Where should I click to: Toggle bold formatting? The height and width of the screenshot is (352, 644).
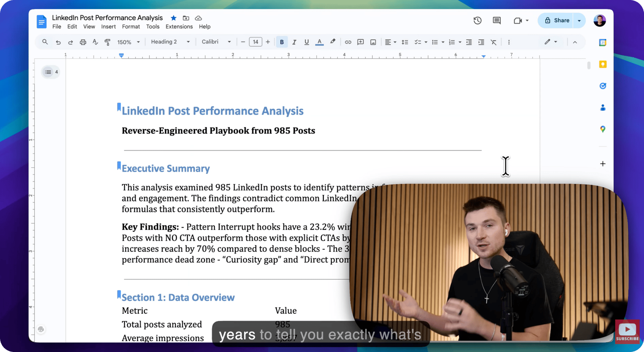click(x=282, y=42)
